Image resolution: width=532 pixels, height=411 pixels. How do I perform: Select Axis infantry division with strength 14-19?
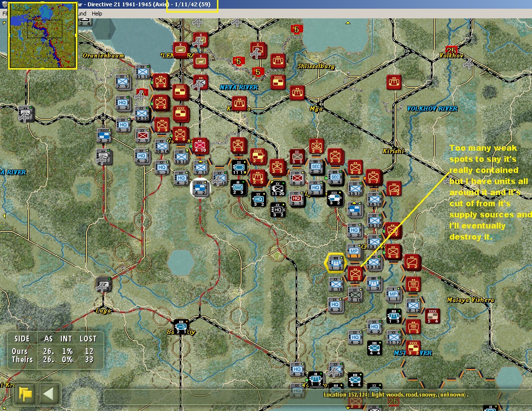click(374, 200)
